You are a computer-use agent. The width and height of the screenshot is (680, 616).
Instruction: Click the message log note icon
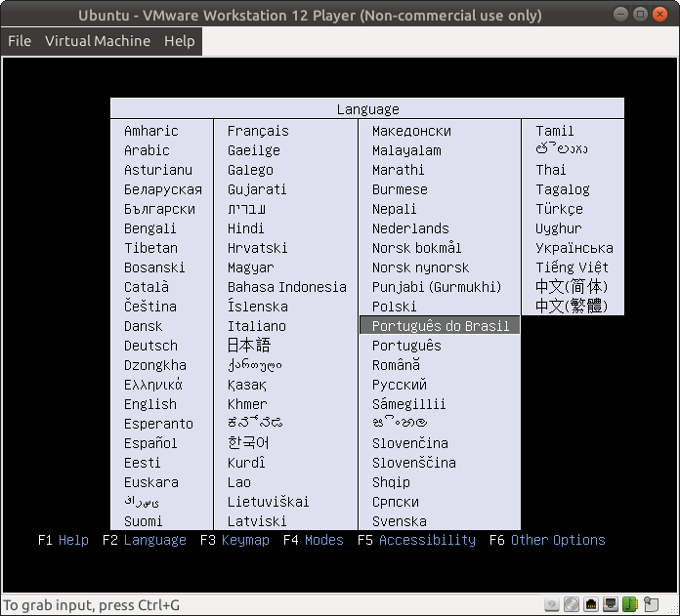coord(651,604)
